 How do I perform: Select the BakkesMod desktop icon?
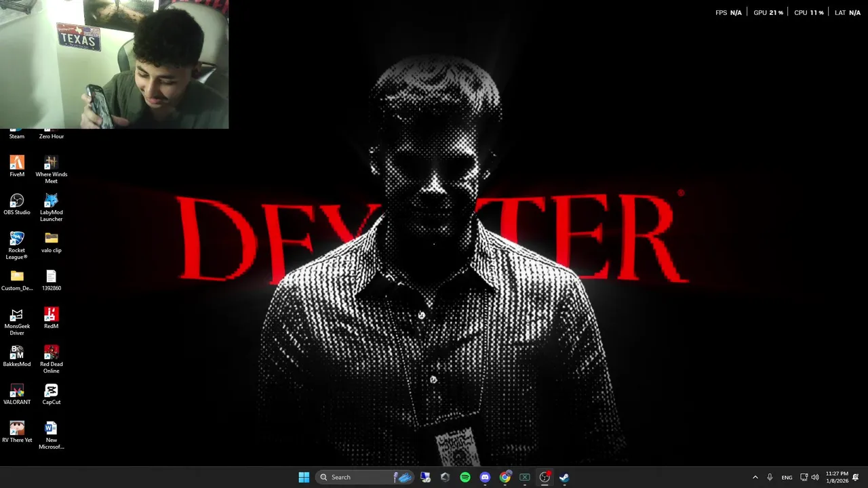pos(17,357)
